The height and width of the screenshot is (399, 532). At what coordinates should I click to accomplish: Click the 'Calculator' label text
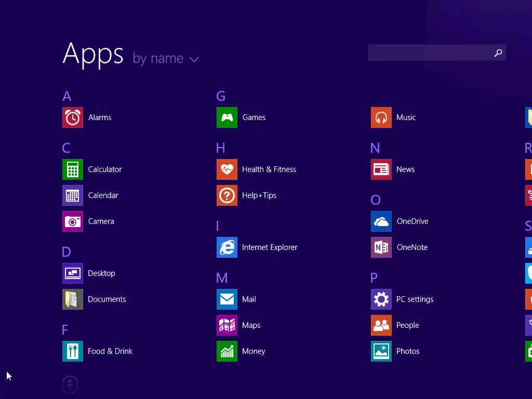pos(105,169)
